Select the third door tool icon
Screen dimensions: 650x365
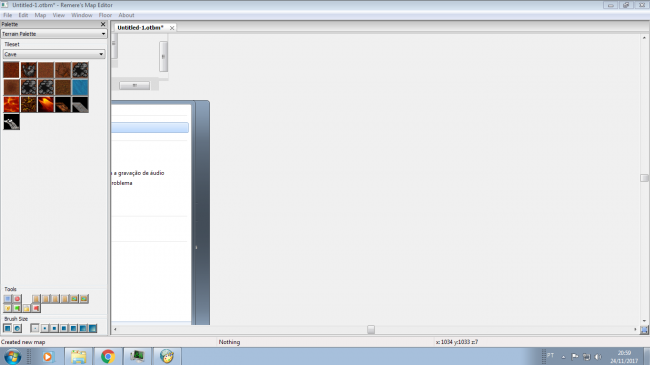(x=55, y=299)
